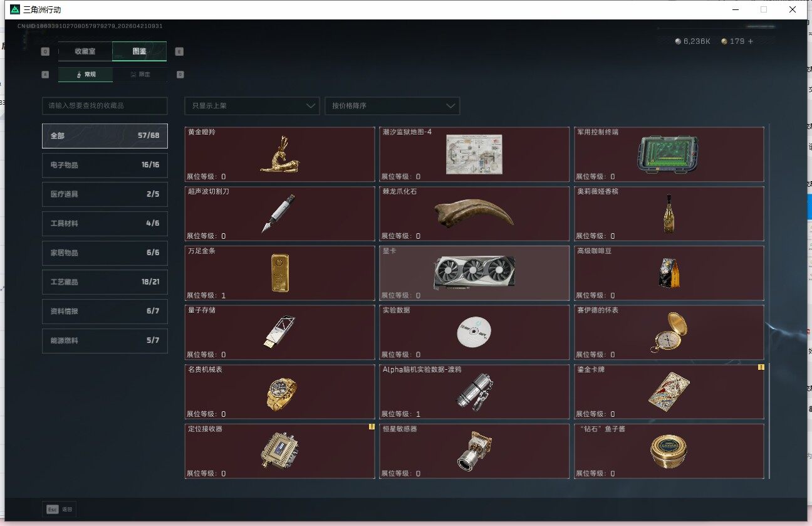Click the military control terminal icon
This screenshot has width=812, height=526.
(x=668, y=155)
